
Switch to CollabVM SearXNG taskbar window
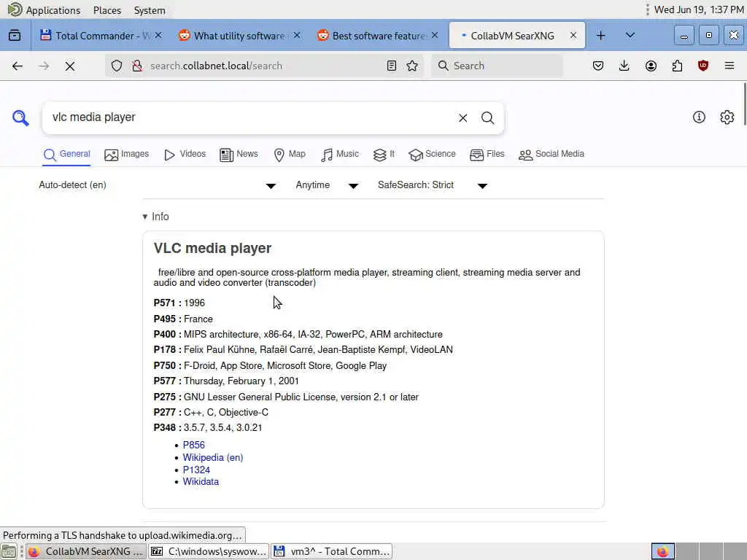[x=86, y=551]
